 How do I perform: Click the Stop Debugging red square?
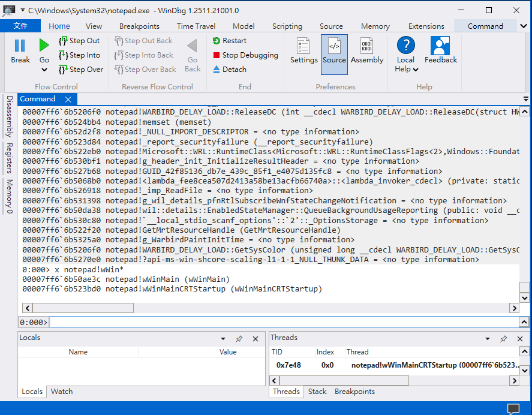(x=217, y=55)
